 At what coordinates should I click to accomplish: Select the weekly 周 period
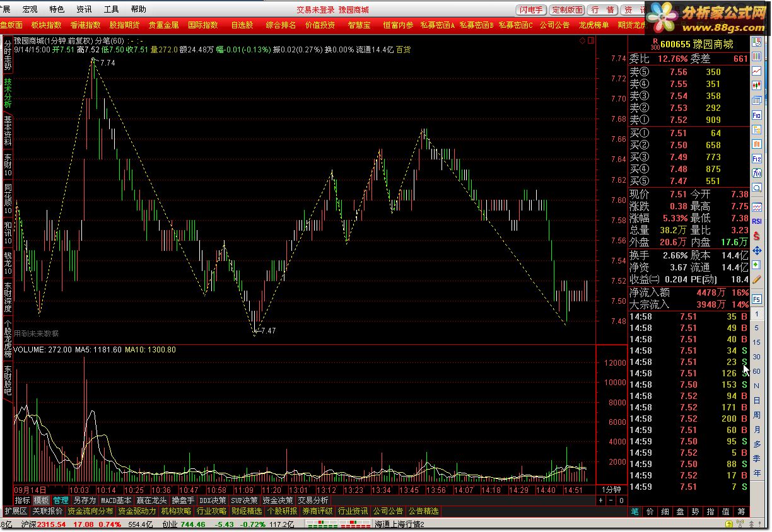pos(757,415)
